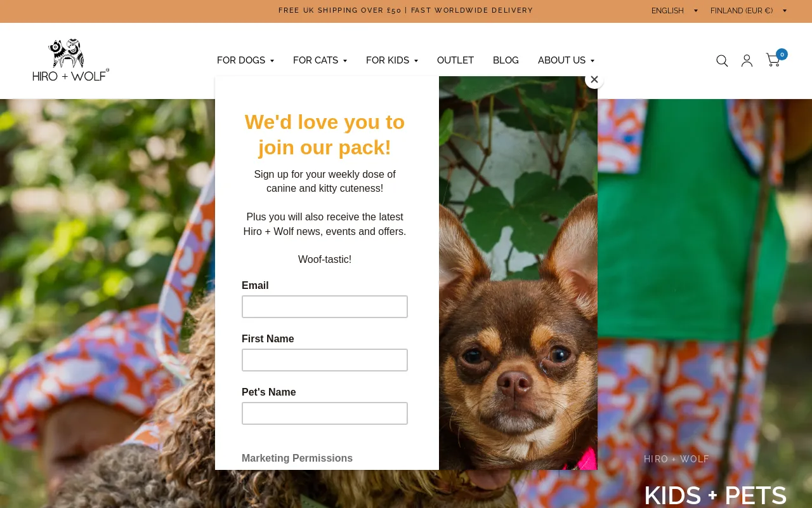
Task: Open the site search icon
Action: point(722,61)
